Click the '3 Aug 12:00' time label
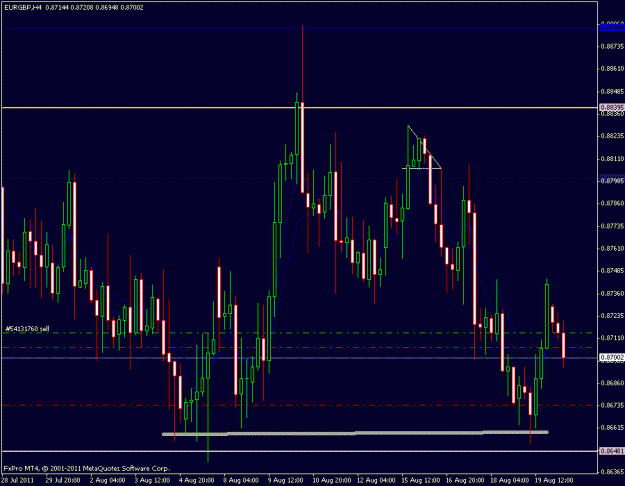 coord(152,480)
